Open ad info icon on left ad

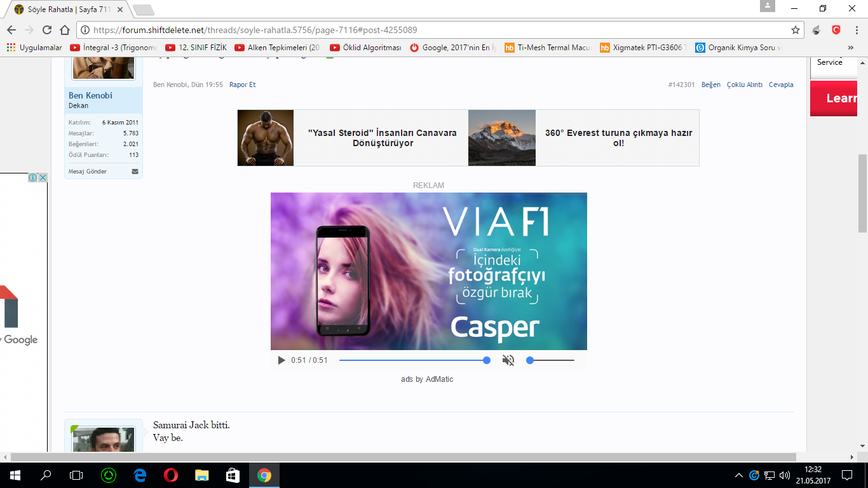[x=33, y=178]
